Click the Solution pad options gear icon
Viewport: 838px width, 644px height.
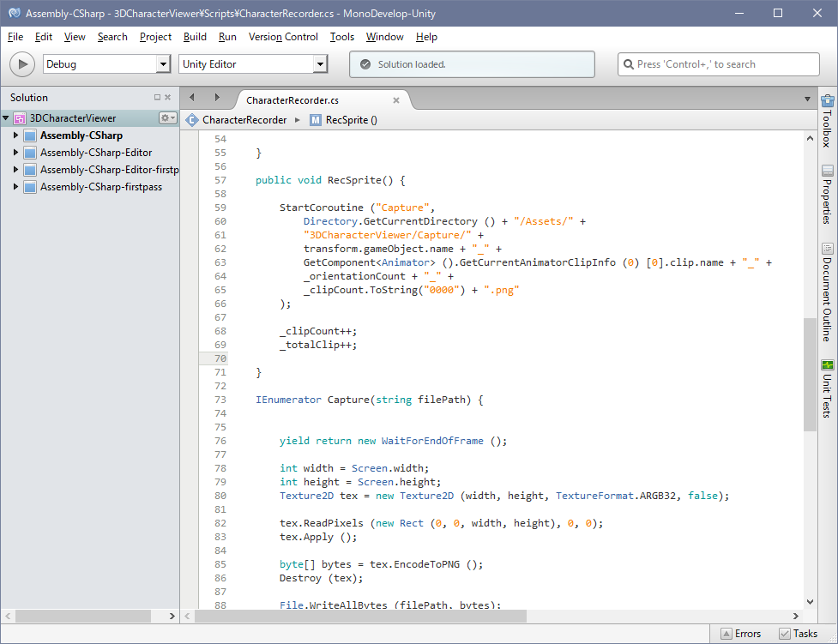point(167,118)
